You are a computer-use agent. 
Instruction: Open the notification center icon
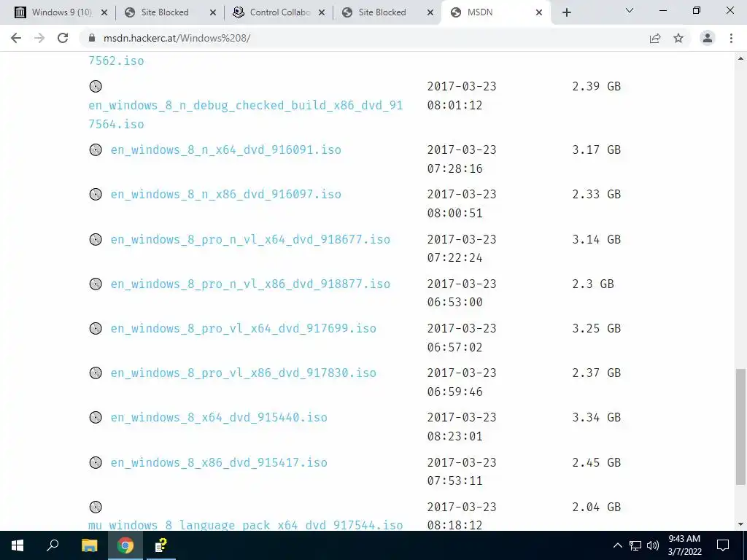point(723,545)
